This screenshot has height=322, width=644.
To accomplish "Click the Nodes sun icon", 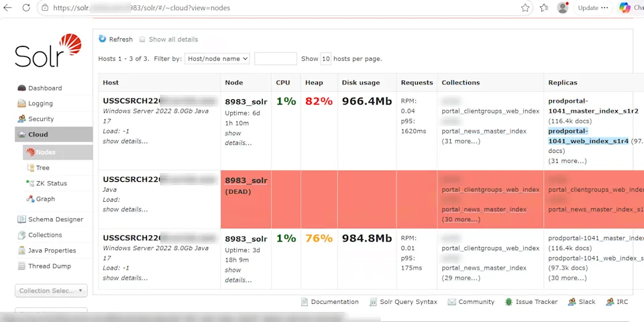I will click(x=30, y=152).
